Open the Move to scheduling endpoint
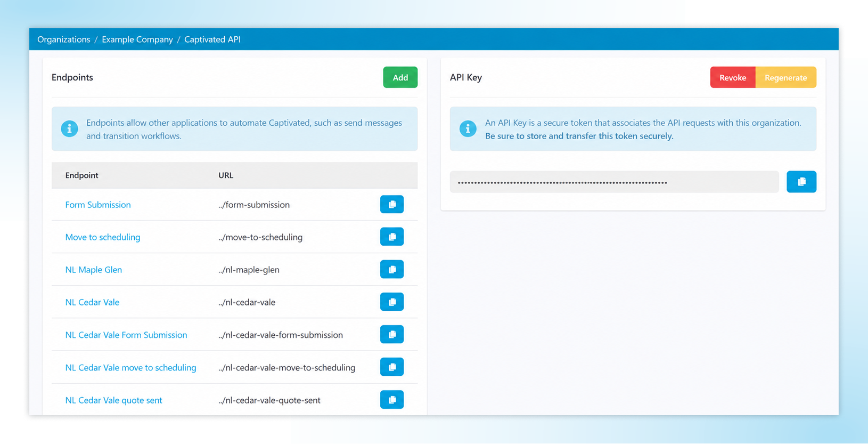This screenshot has height=444, width=868. click(x=103, y=237)
